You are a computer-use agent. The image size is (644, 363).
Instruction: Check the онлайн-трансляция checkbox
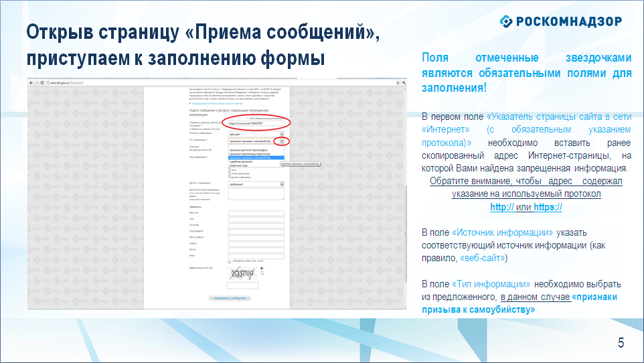[230, 173]
